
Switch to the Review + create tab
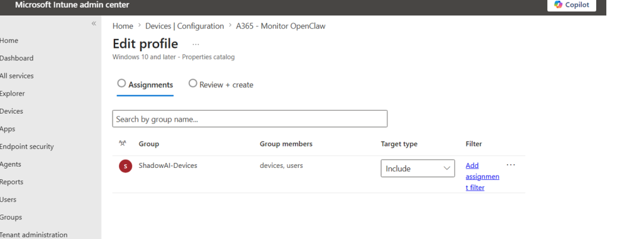pos(221,85)
